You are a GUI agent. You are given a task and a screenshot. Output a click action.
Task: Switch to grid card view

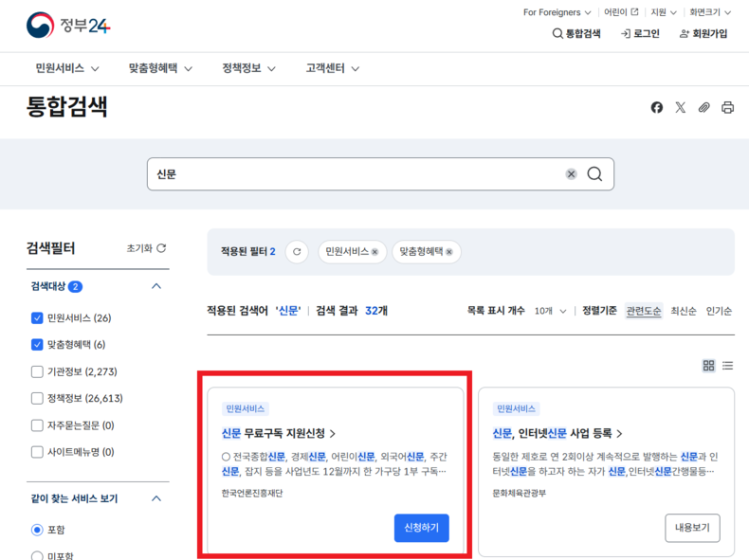point(708,366)
